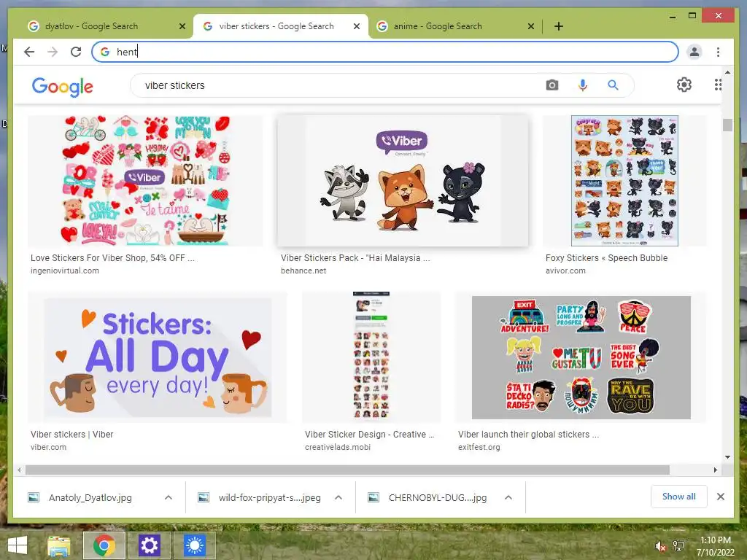The width and height of the screenshot is (747, 560).
Task: Click Show all downloads button
Action: [x=679, y=497]
